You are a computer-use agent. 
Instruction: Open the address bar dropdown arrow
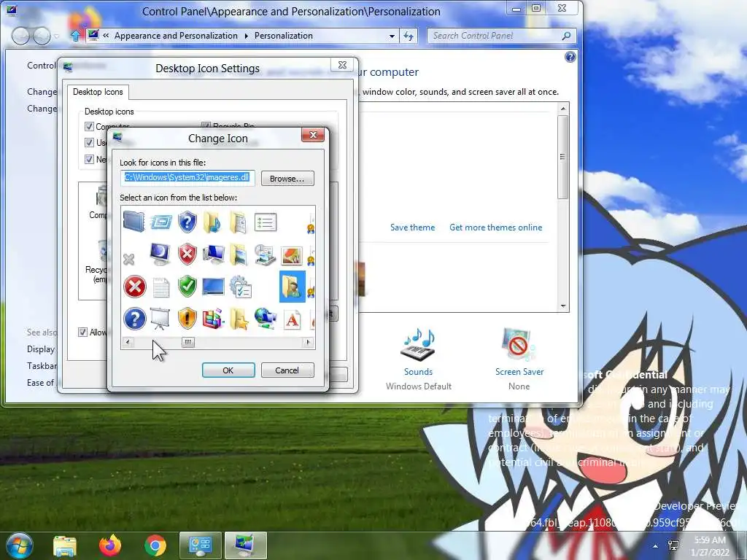click(x=392, y=36)
